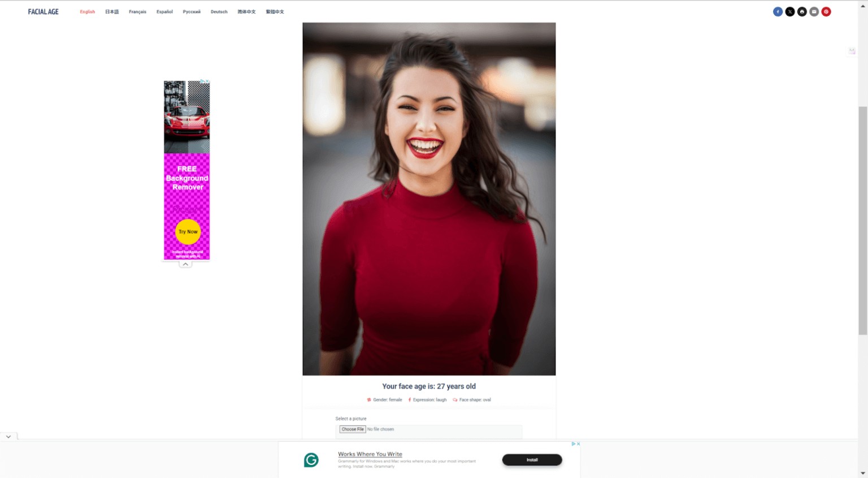Click the Grammarly logo in bottom ad

click(311, 460)
